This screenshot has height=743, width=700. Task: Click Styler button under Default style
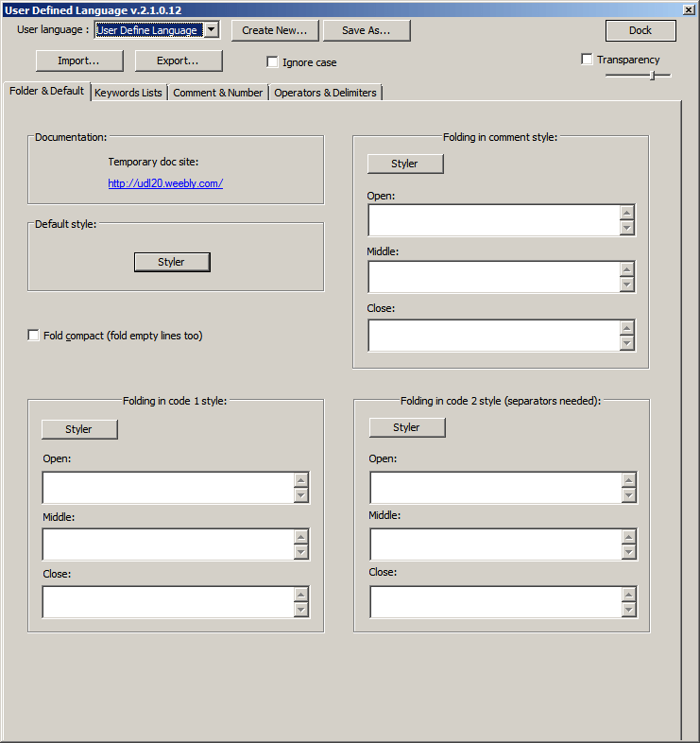pos(172,262)
